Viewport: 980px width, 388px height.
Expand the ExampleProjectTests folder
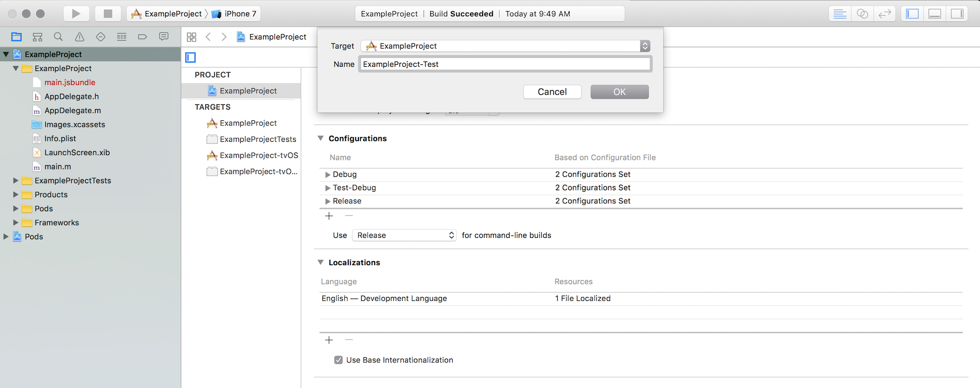coord(15,180)
